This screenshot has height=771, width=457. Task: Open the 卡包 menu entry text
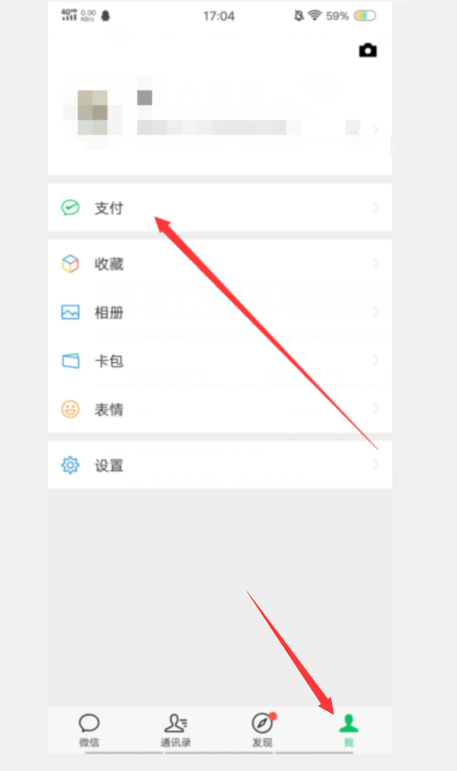(x=109, y=361)
